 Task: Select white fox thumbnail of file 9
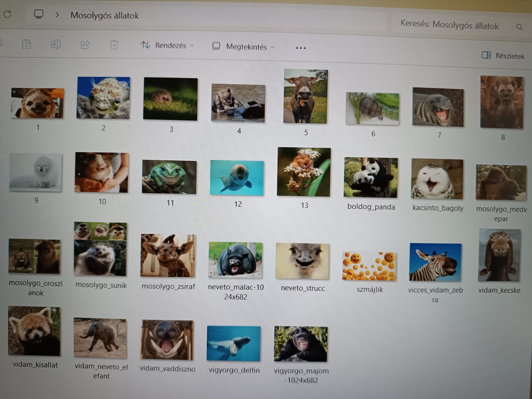click(36, 172)
